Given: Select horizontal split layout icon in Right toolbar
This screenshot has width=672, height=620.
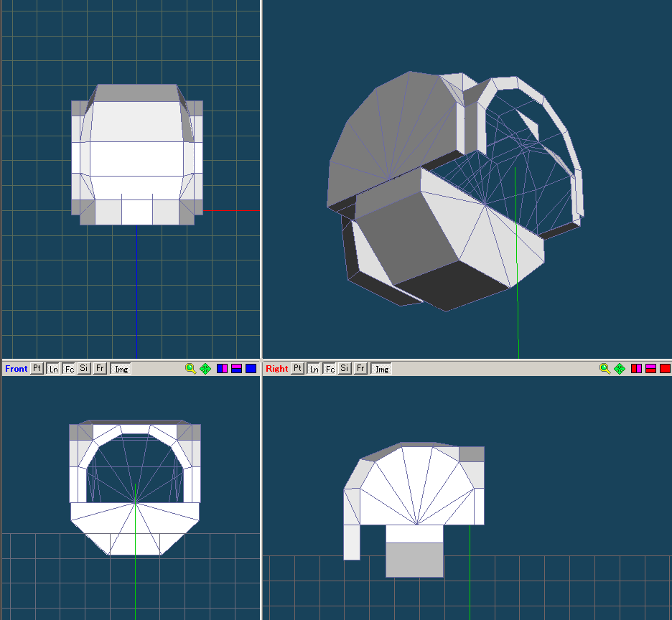Looking at the screenshot, I should click(x=650, y=369).
